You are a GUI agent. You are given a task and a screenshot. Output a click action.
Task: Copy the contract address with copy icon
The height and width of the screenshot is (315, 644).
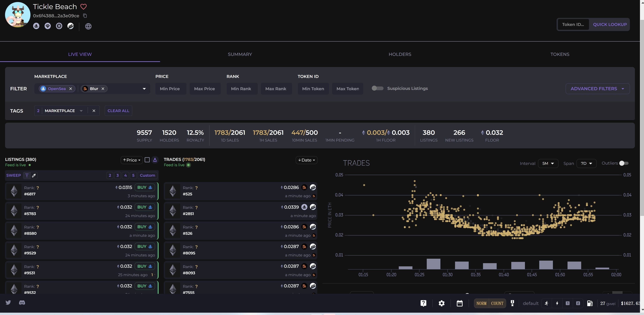point(85,16)
